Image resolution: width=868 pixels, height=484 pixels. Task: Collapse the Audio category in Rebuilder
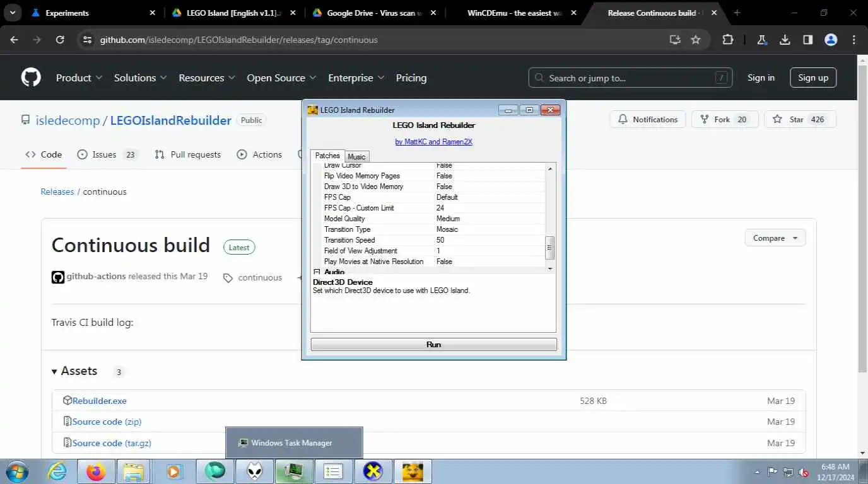tap(317, 272)
